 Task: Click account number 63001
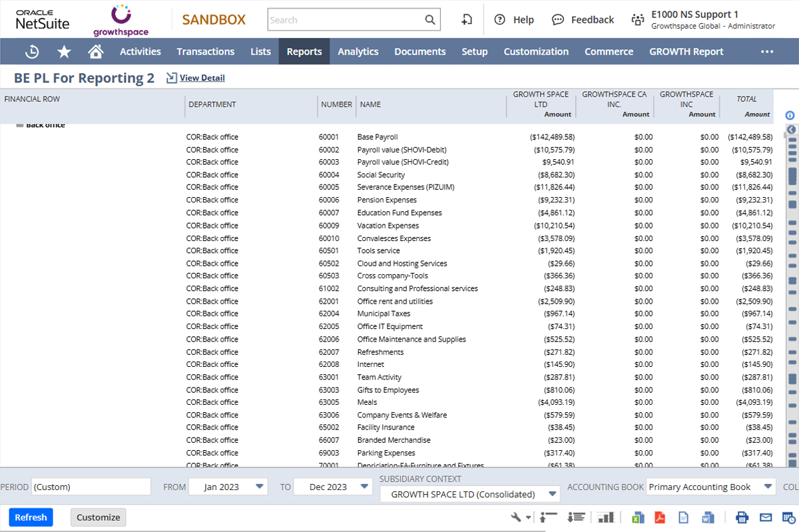coord(329,378)
